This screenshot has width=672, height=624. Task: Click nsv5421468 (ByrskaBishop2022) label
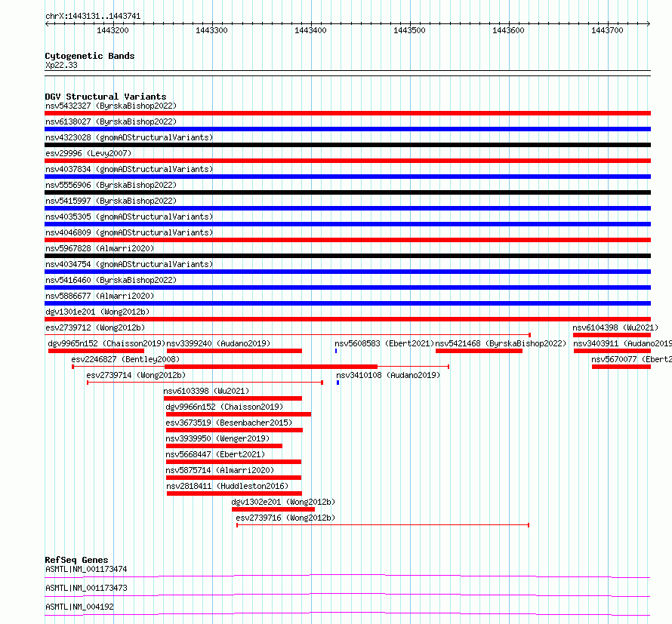point(501,343)
